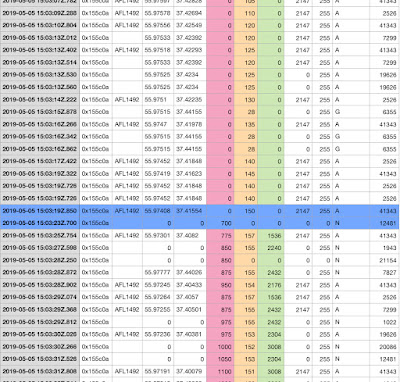Click longitude cell 37.40079
Image resolution: width=400 pixels, height=382 pixels.
(189, 371)
